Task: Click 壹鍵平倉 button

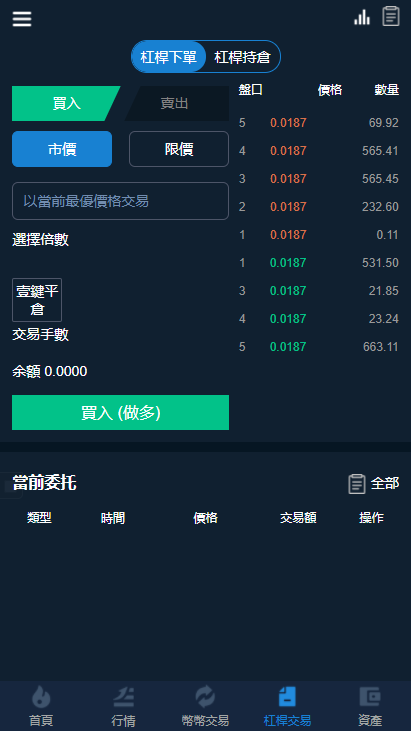Action: click(37, 300)
